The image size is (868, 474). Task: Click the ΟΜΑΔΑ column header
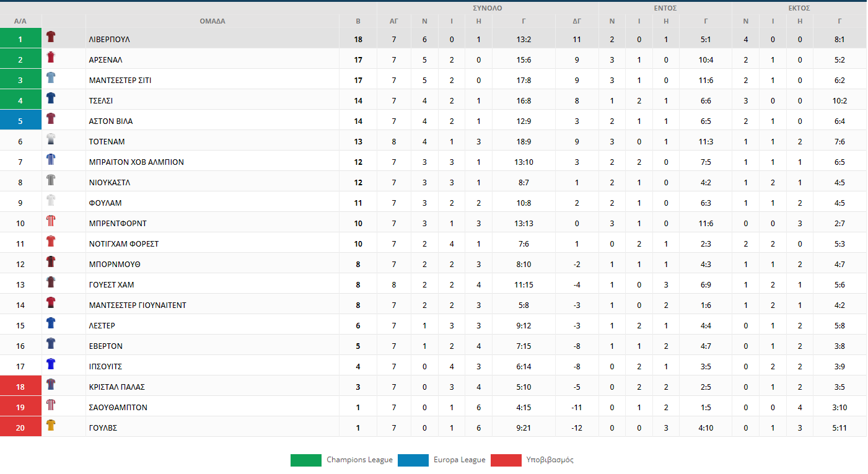click(x=213, y=21)
